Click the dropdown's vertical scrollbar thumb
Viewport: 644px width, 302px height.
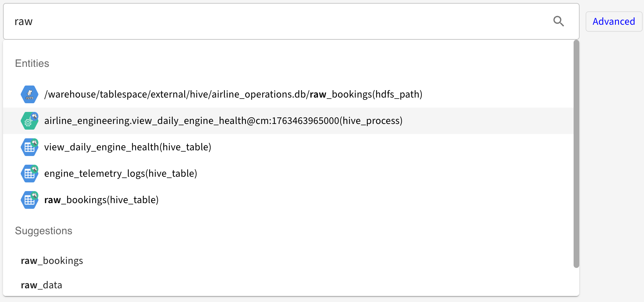click(x=576, y=154)
